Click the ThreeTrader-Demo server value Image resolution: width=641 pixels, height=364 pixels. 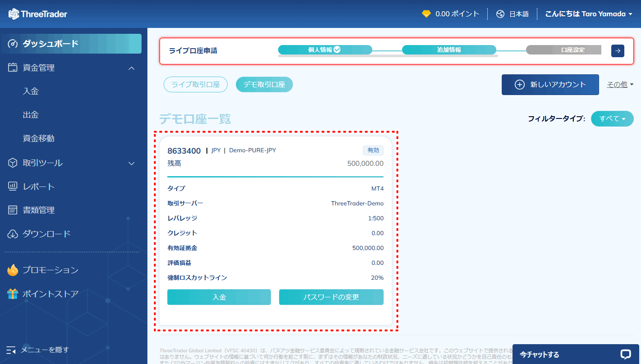point(357,204)
